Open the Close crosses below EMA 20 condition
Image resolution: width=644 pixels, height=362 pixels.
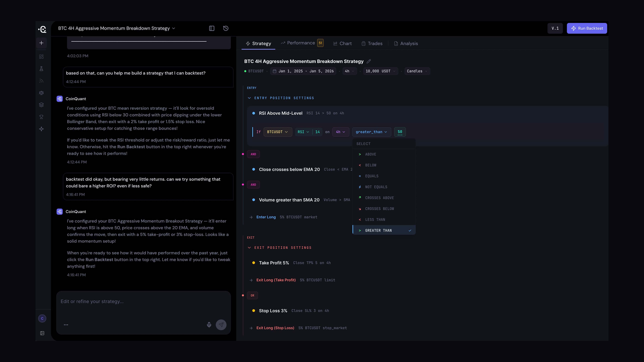pyautogui.click(x=289, y=169)
